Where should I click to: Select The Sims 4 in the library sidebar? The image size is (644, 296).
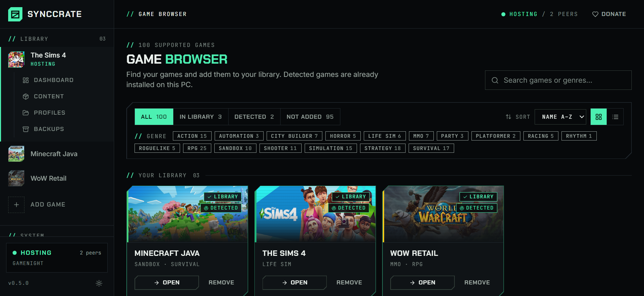pyautogui.click(x=57, y=59)
